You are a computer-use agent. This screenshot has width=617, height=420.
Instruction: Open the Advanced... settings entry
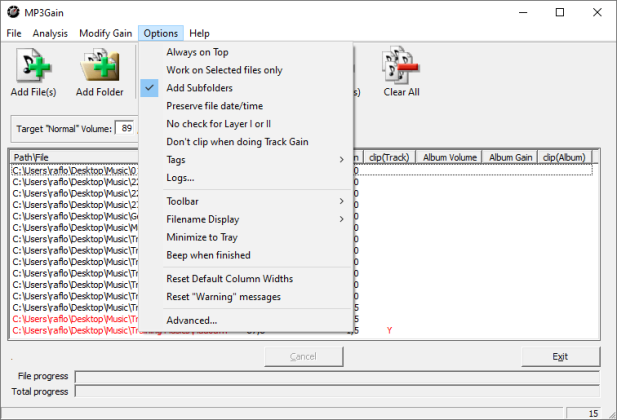point(246,320)
